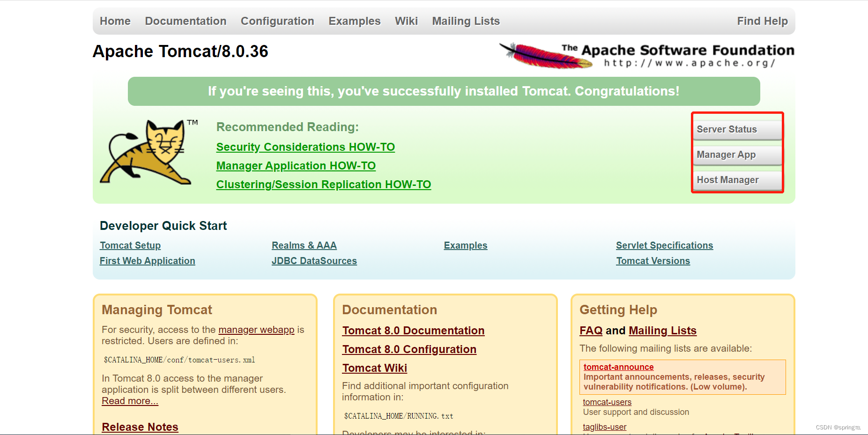Open Tomcat 8.0 Configuration link

point(409,349)
